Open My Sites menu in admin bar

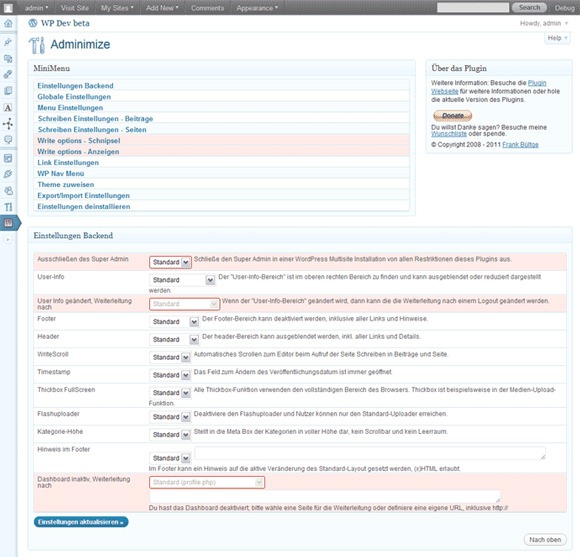pos(117,8)
